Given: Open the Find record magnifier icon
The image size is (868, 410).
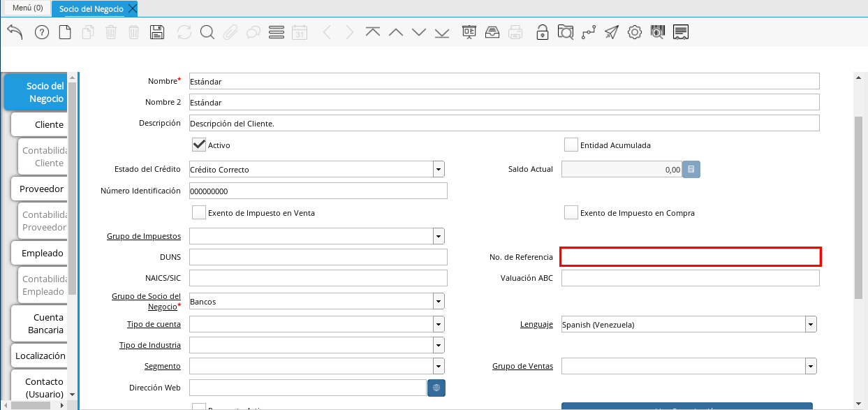Looking at the screenshot, I should tap(207, 32).
